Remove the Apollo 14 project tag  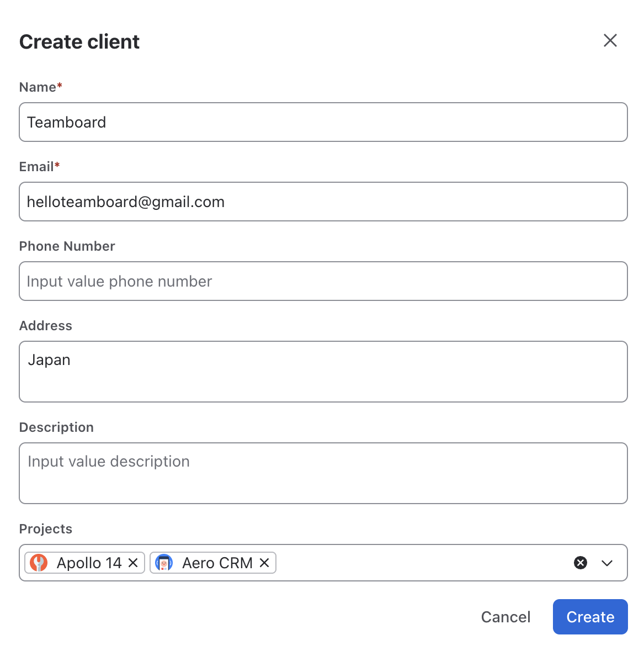pyautogui.click(x=133, y=563)
